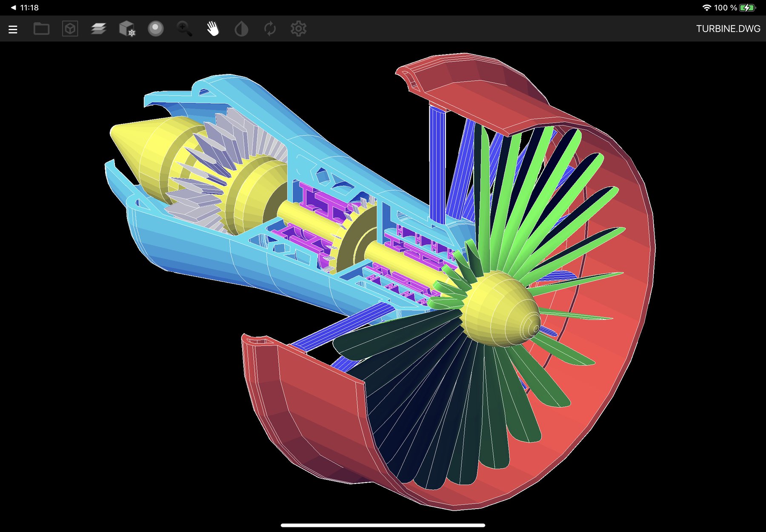Open the file browser folder icon
This screenshot has height=532, width=766.
click(41, 29)
